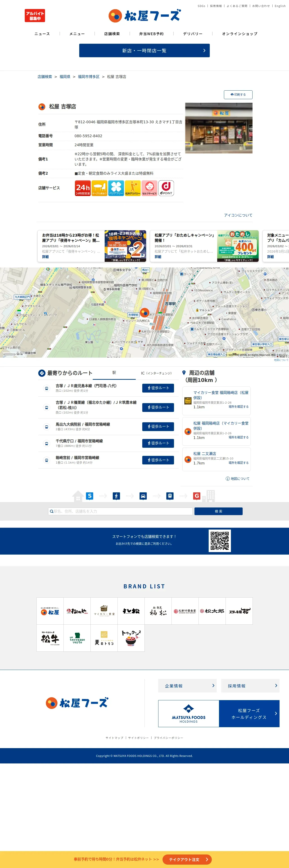Open the トゥックン brand logo
This screenshot has height=868, width=289.
click(x=131, y=638)
